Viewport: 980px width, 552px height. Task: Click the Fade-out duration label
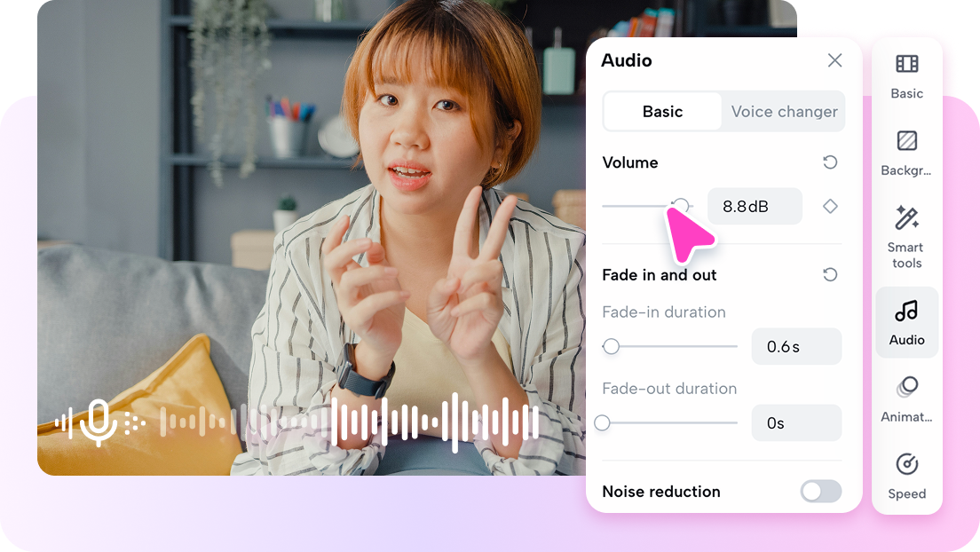[669, 388]
